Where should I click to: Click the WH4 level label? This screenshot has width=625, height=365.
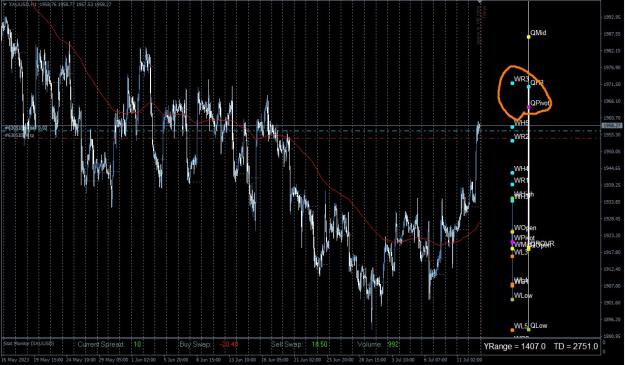pos(521,169)
